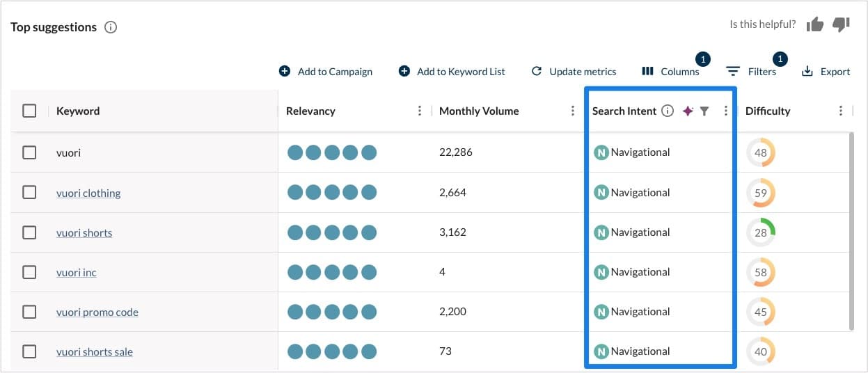The image size is (868, 373).
Task: Open Monthly Volume column options menu
Action: [572, 111]
